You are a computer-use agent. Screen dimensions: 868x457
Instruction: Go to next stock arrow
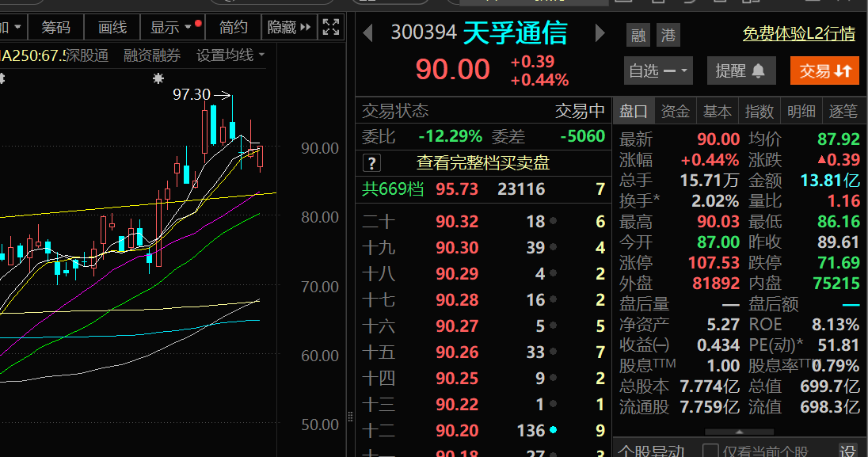[600, 34]
